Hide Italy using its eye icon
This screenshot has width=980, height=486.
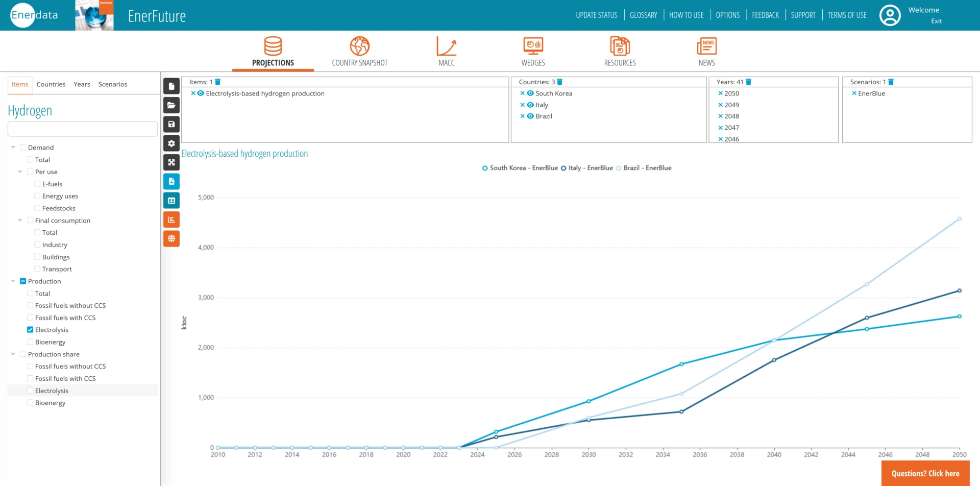pos(530,105)
